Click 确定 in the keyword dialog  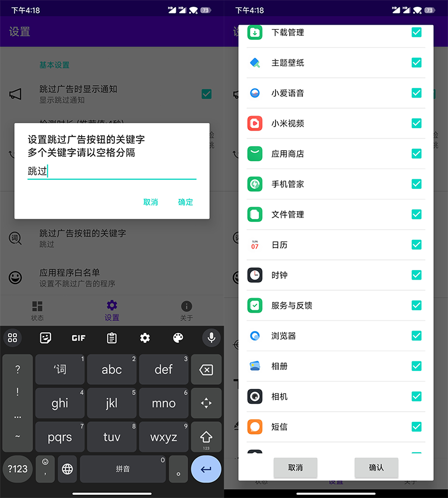coord(185,202)
